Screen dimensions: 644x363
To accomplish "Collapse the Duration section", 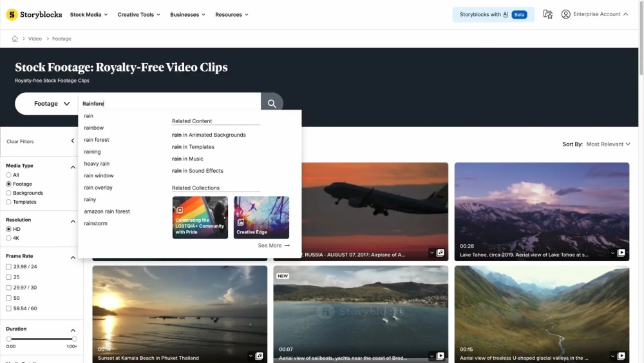I will (73, 330).
